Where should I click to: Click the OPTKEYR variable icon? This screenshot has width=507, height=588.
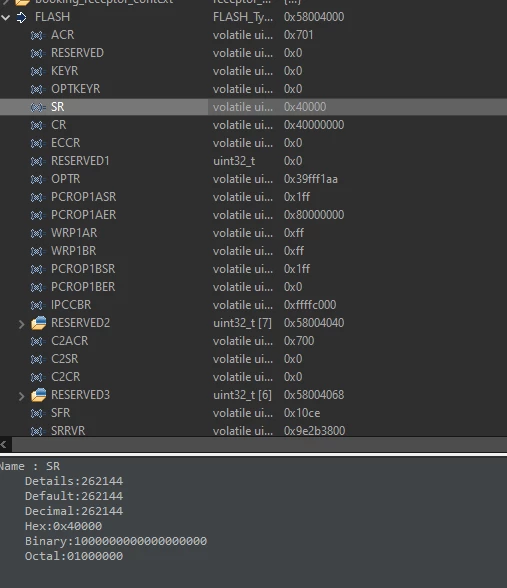point(38,89)
